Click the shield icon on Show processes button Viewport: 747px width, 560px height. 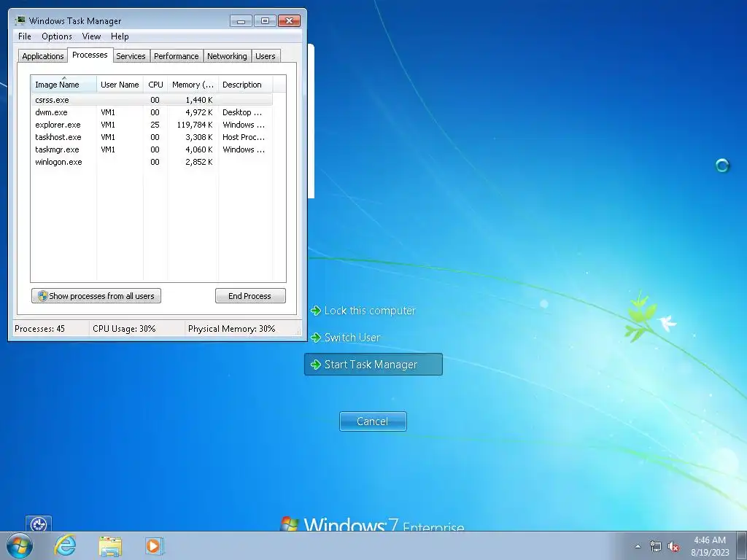[x=42, y=296]
